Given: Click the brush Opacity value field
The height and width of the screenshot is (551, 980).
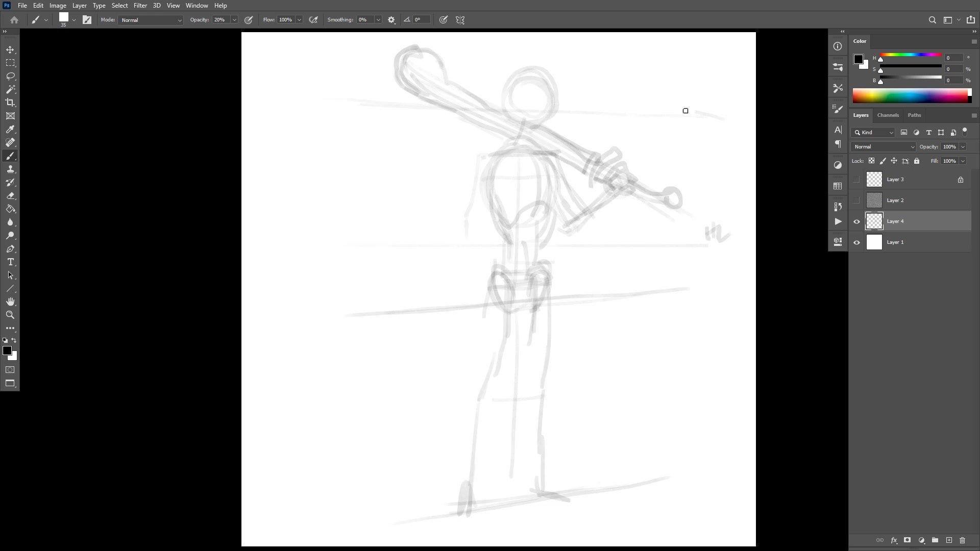Looking at the screenshot, I should [220, 20].
